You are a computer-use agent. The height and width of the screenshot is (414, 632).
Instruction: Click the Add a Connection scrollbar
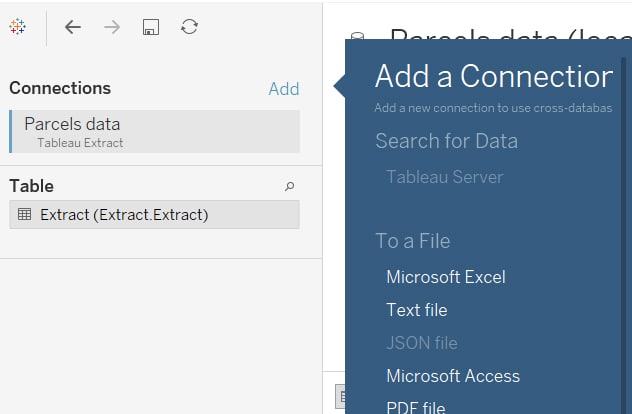[624, 235]
